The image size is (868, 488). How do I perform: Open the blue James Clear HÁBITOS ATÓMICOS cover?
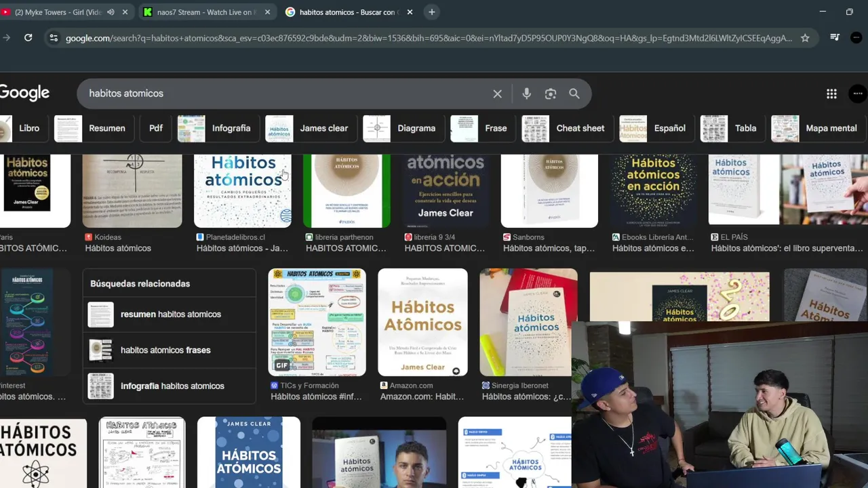click(x=249, y=452)
